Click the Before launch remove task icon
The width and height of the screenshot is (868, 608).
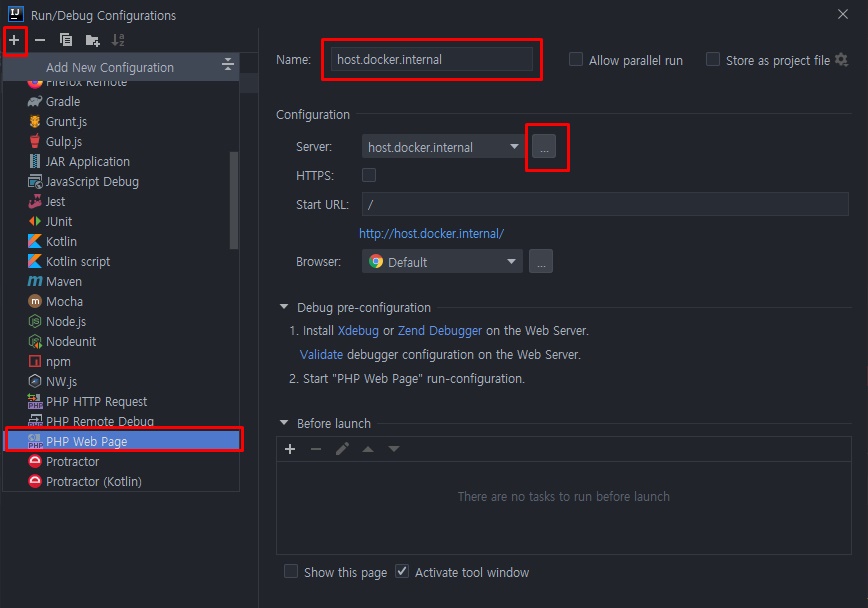coord(316,449)
